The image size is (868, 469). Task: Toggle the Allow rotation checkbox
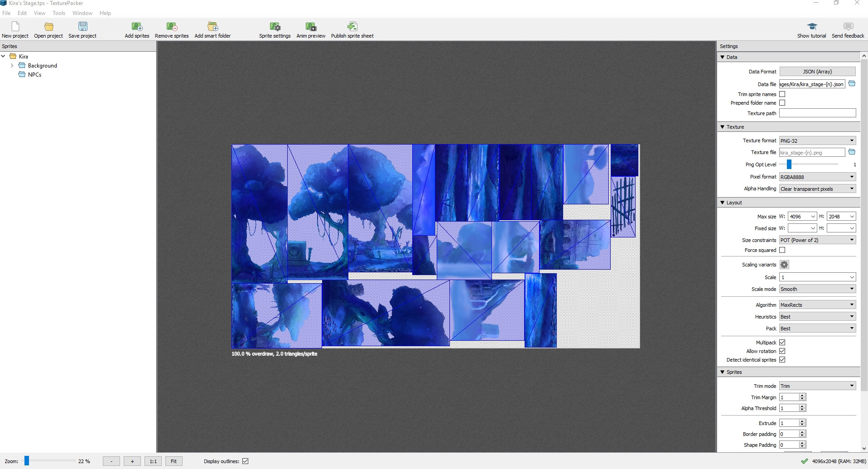(x=782, y=351)
